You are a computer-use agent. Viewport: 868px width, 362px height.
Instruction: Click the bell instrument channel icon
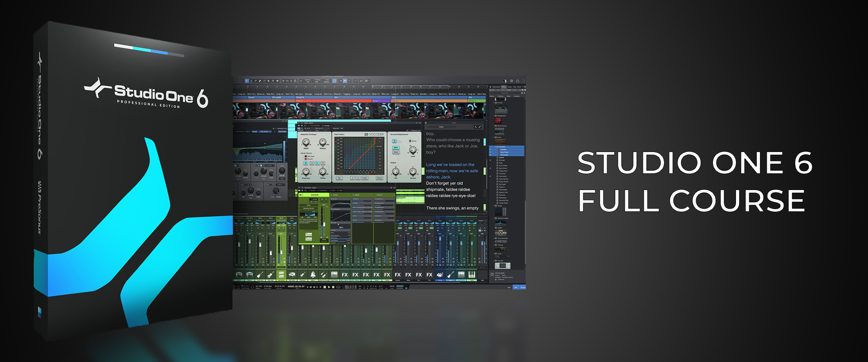(x=313, y=275)
